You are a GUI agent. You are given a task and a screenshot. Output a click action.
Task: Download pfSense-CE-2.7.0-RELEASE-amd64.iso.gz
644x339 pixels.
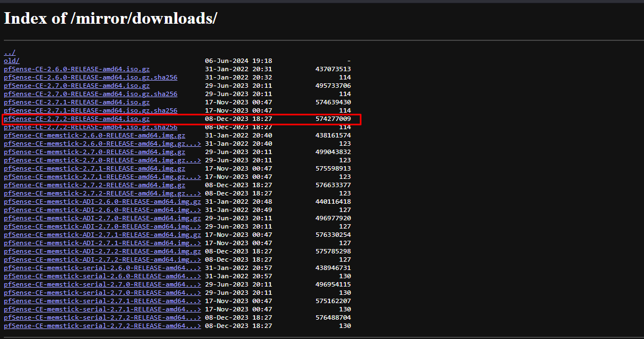[77, 86]
